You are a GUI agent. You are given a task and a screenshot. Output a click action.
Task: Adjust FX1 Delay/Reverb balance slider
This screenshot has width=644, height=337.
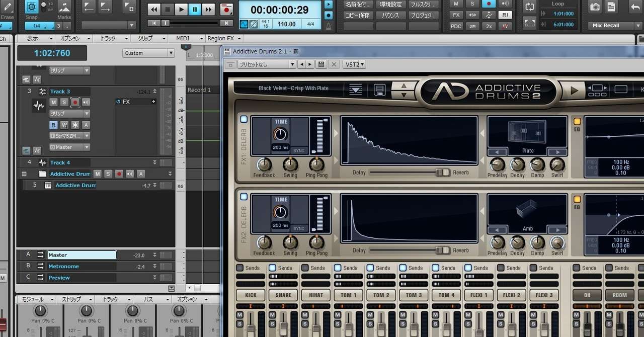(x=443, y=173)
